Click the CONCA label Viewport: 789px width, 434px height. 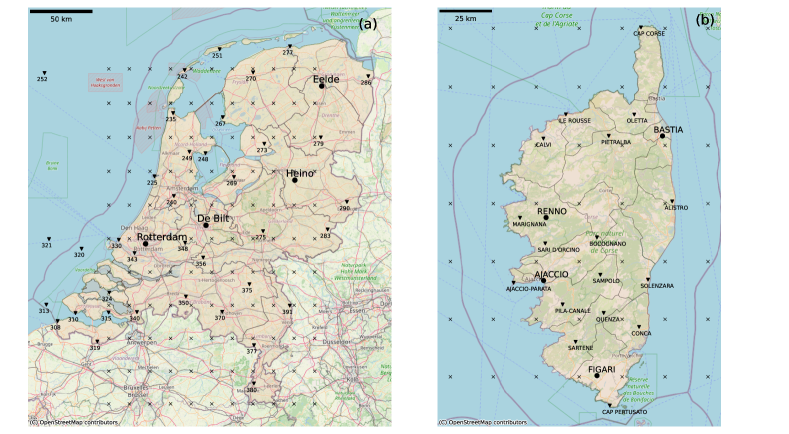641,334
